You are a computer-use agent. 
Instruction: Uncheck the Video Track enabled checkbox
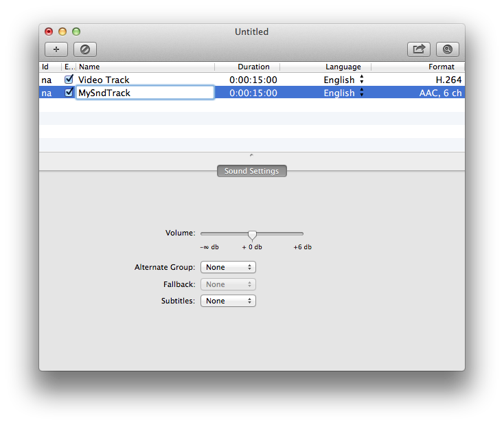click(69, 79)
